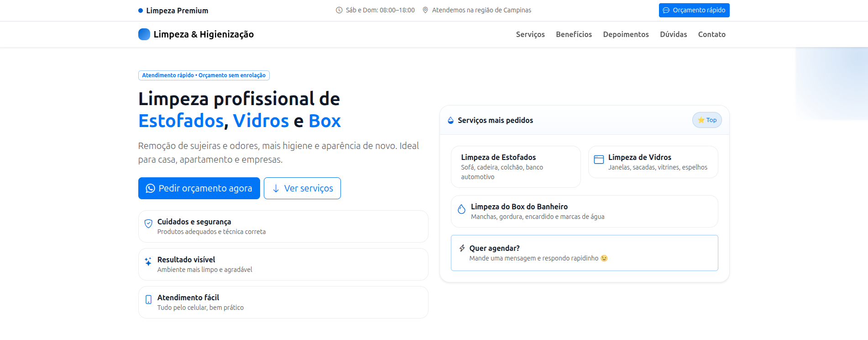This screenshot has width=868, height=340.
Task: Open the Benefícios menu item
Action: [x=574, y=34]
